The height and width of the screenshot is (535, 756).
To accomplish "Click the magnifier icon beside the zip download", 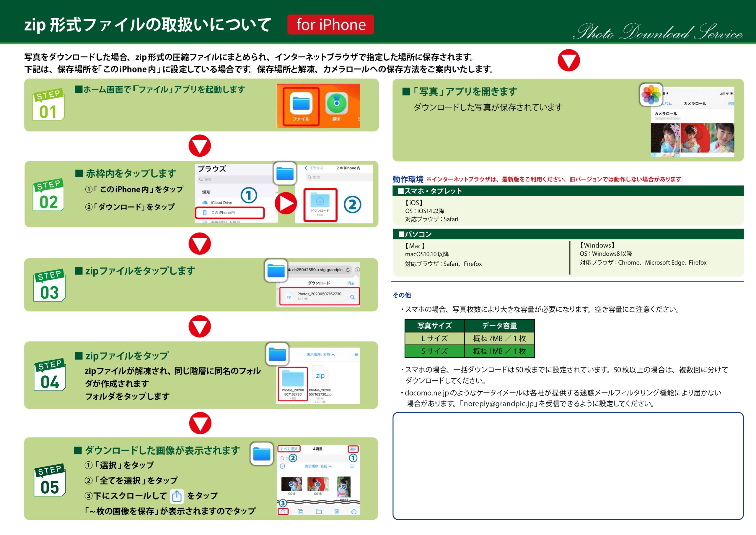I will tap(353, 297).
